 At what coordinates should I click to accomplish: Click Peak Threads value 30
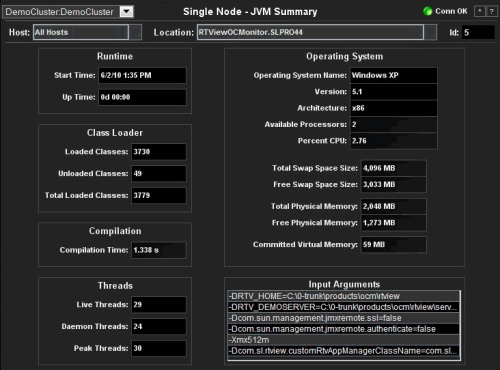point(159,348)
